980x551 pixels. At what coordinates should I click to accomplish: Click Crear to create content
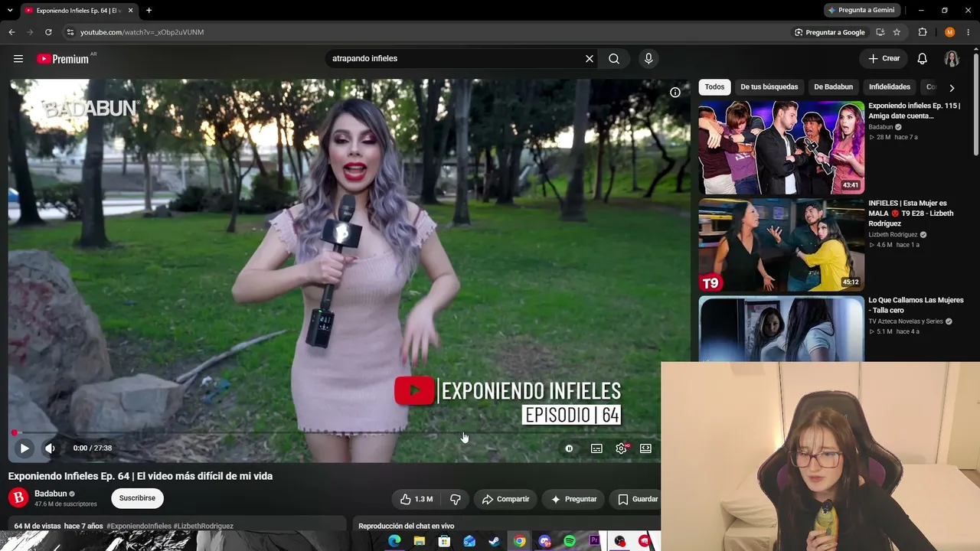pos(884,59)
